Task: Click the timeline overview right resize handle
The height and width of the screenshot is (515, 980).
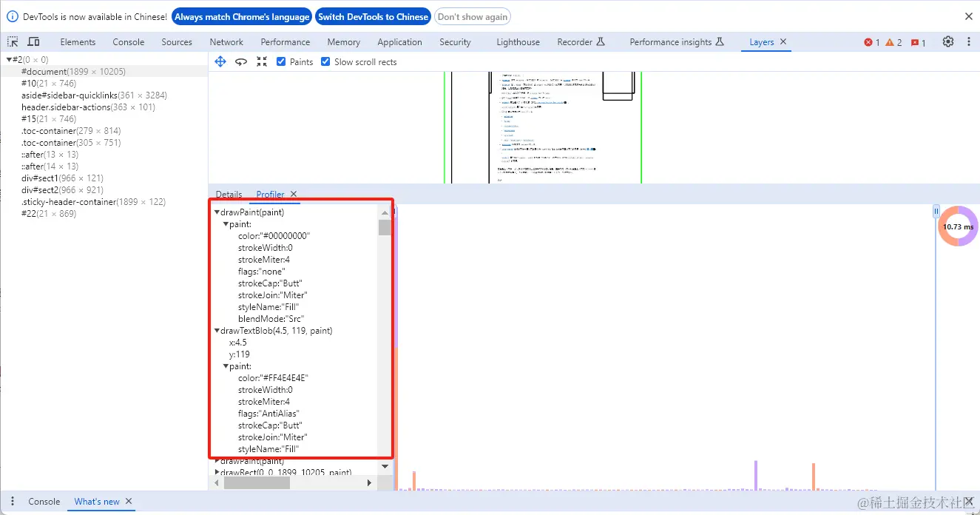Action: point(936,211)
